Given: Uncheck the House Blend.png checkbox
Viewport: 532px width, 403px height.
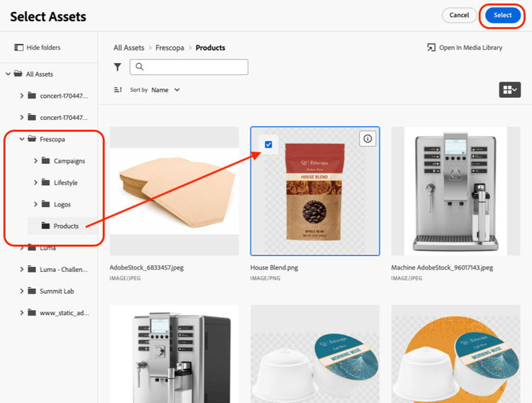Looking at the screenshot, I should click(268, 145).
